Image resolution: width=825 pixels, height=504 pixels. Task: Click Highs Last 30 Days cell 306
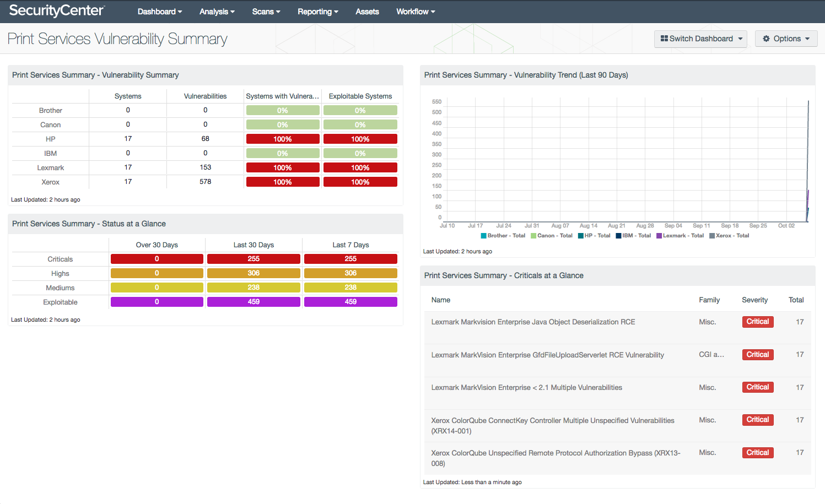[x=254, y=273]
